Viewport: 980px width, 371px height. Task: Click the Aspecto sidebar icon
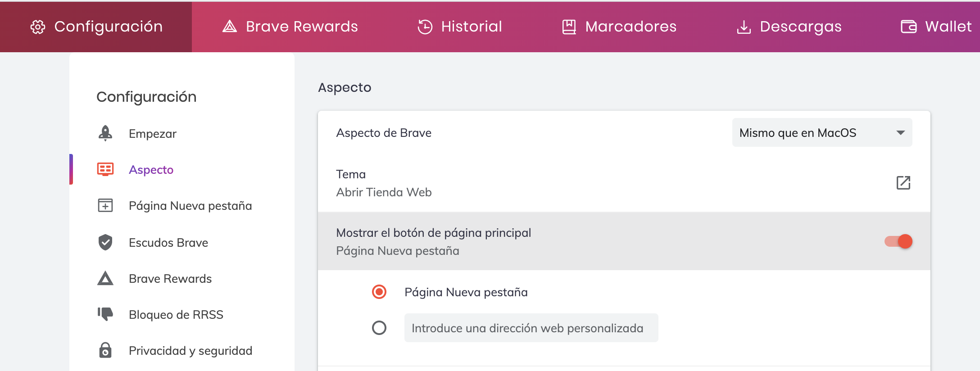105,169
